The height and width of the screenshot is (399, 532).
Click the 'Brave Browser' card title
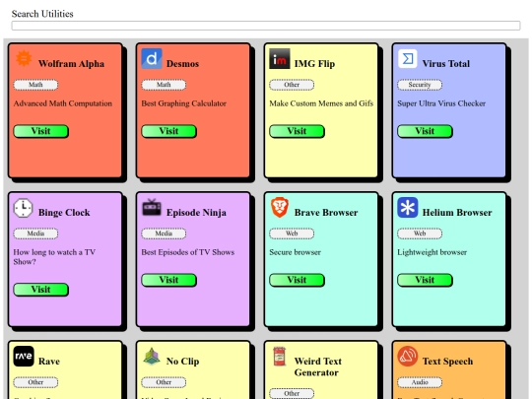coord(326,213)
